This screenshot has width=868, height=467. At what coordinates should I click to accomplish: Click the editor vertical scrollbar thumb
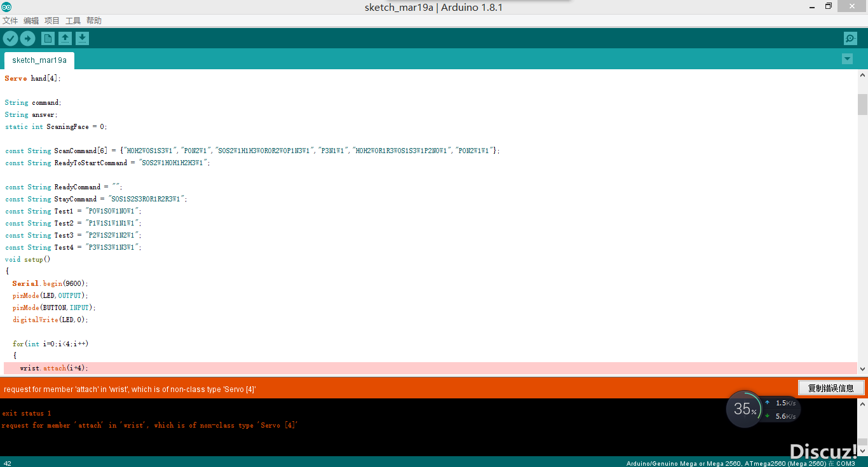pos(862,104)
